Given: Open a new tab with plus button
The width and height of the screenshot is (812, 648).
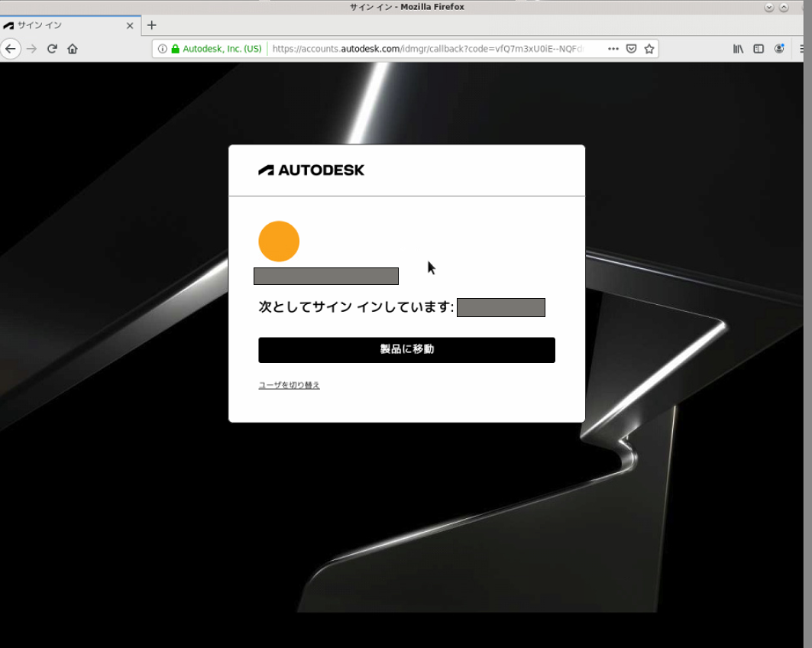Looking at the screenshot, I should [x=152, y=25].
